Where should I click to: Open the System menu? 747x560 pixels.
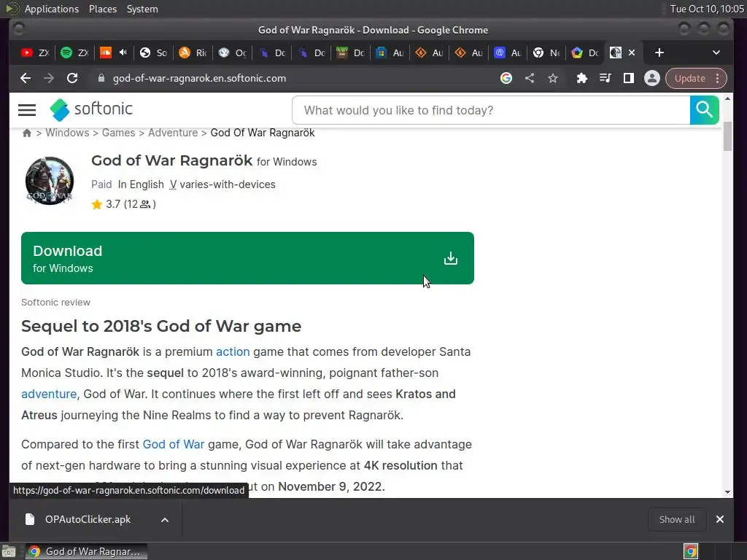[142, 9]
